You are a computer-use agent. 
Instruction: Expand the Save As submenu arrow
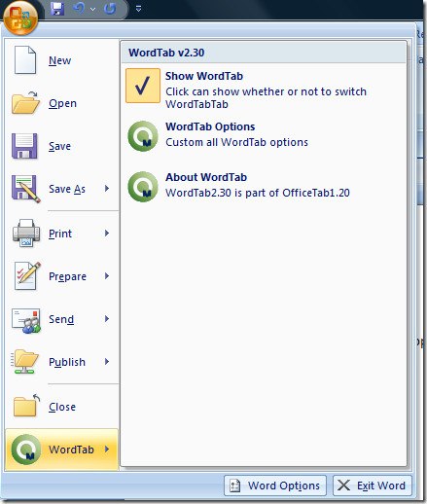(x=107, y=189)
